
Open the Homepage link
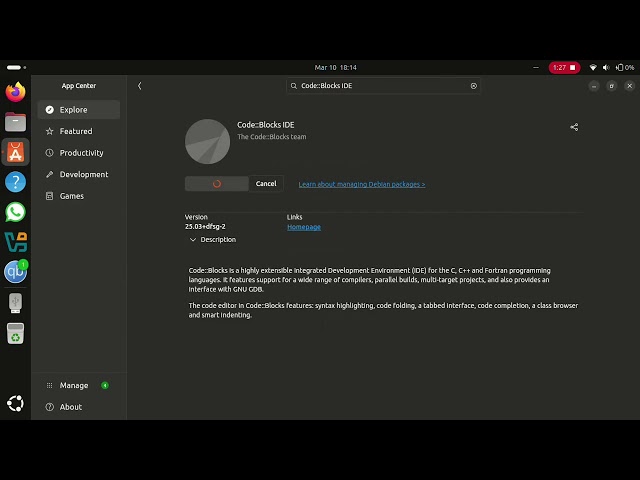coord(304,227)
